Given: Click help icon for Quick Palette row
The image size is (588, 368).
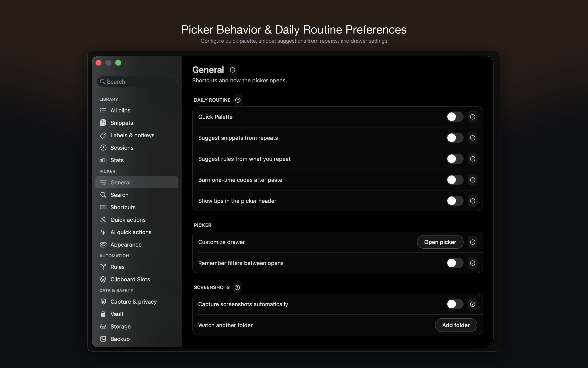Looking at the screenshot, I should [x=472, y=117].
